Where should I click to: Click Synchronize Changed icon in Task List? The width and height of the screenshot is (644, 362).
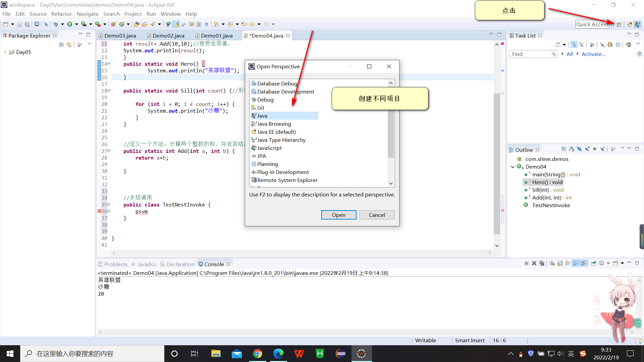pos(628,45)
